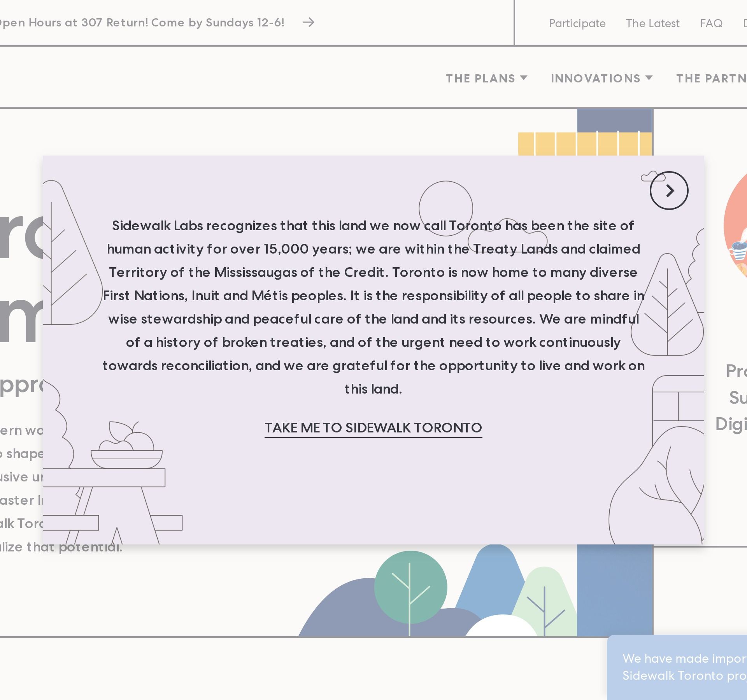The image size is (747, 700).
Task: Click The Plans menu label
Action: click(480, 79)
